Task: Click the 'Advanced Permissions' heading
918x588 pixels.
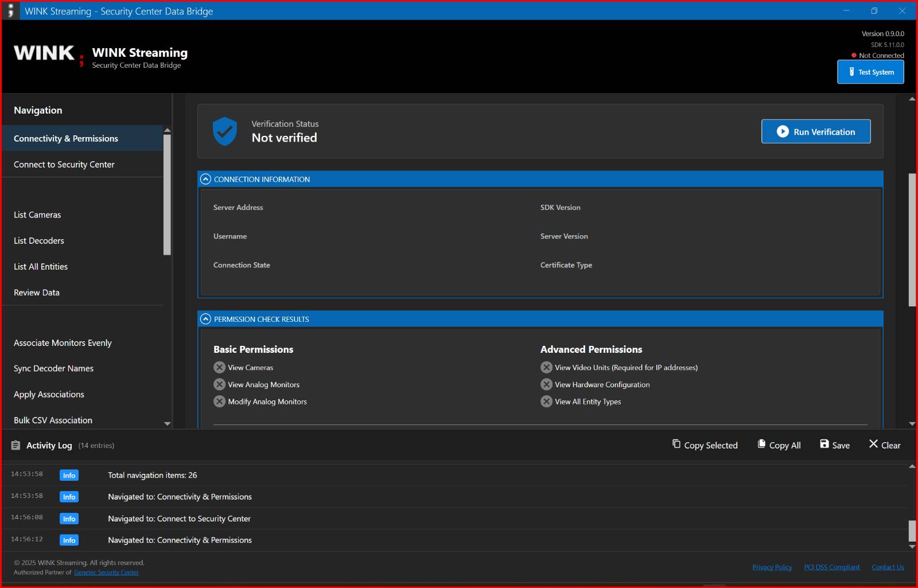Action: 591,349
